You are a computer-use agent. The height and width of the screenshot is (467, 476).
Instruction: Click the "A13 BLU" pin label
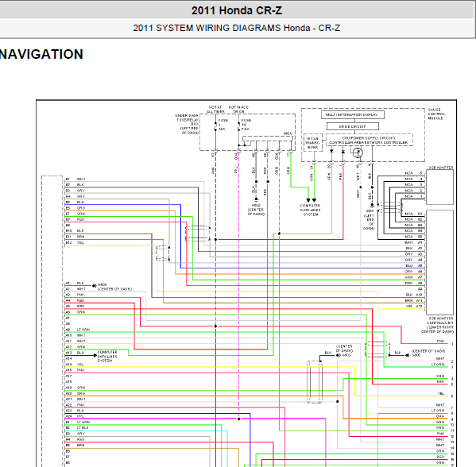click(75, 353)
